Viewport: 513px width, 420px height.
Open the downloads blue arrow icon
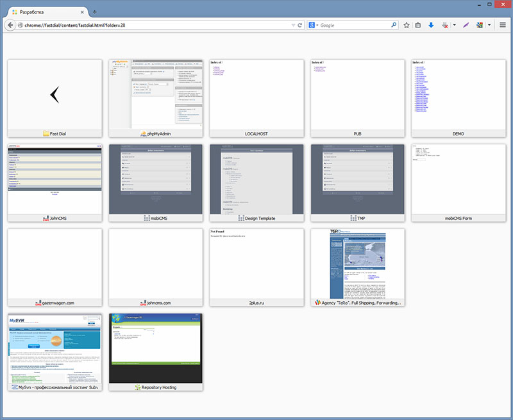click(431, 25)
